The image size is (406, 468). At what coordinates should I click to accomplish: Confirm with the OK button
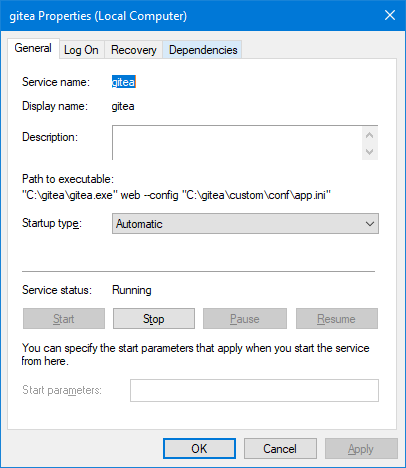point(199,449)
